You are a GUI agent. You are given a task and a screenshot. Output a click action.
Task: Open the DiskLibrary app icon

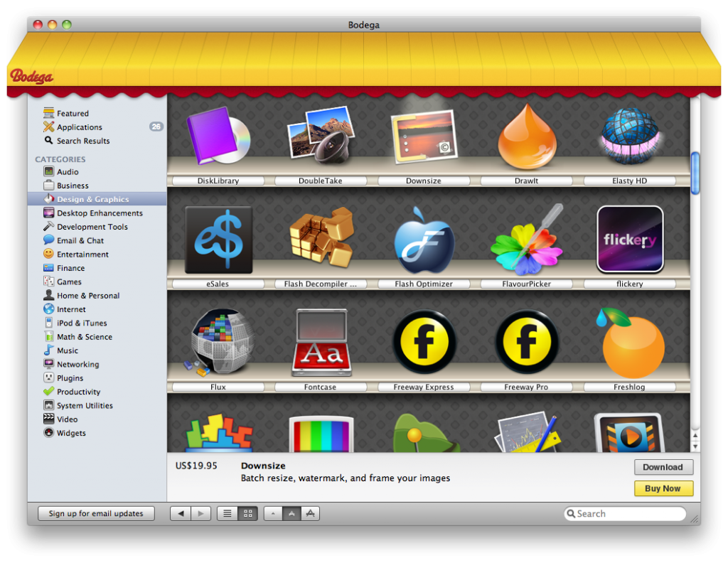tap(218, 136)
